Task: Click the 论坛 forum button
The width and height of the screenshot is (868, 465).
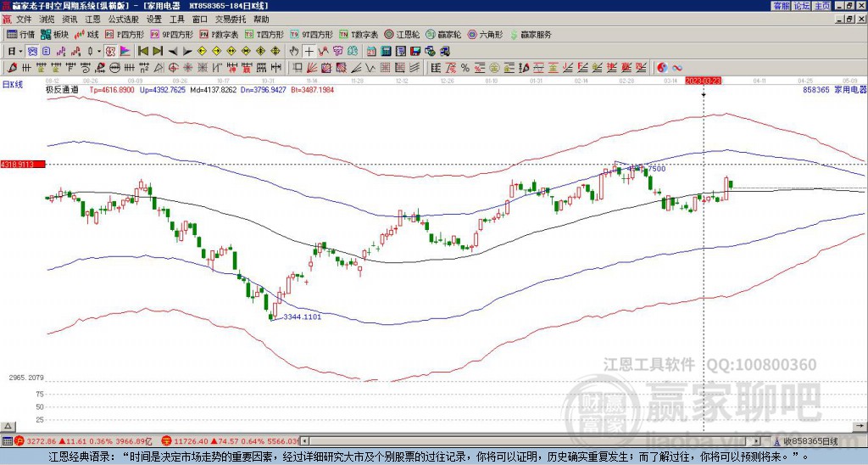Action: click(802, 6)
